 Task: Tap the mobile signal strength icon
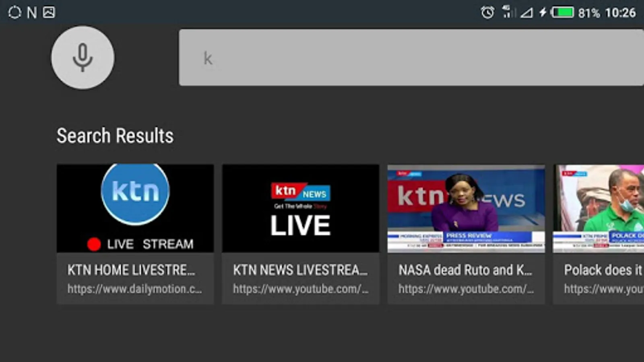coord(526,13)
